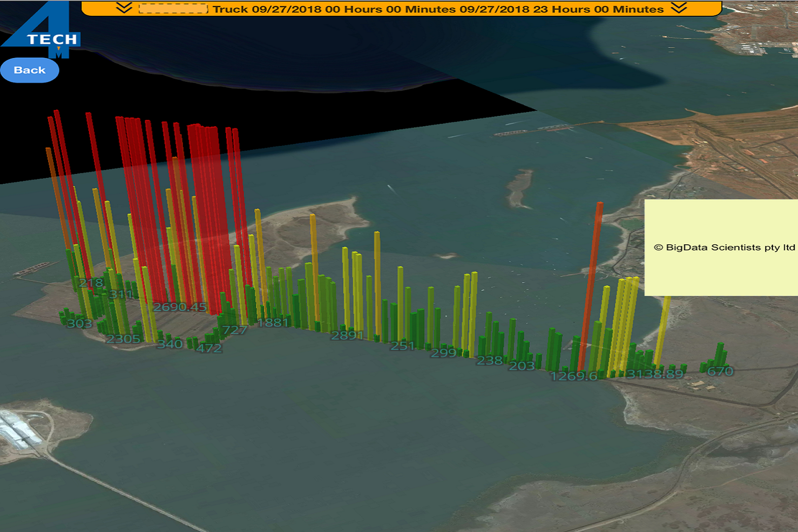
Task: Click the 1269.6 value label
Action: point(573,376)
